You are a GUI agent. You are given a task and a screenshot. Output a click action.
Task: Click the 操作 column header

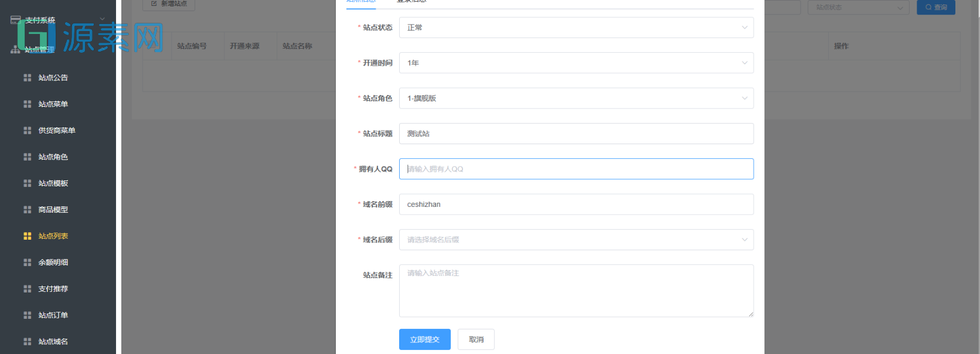[841, 46]
